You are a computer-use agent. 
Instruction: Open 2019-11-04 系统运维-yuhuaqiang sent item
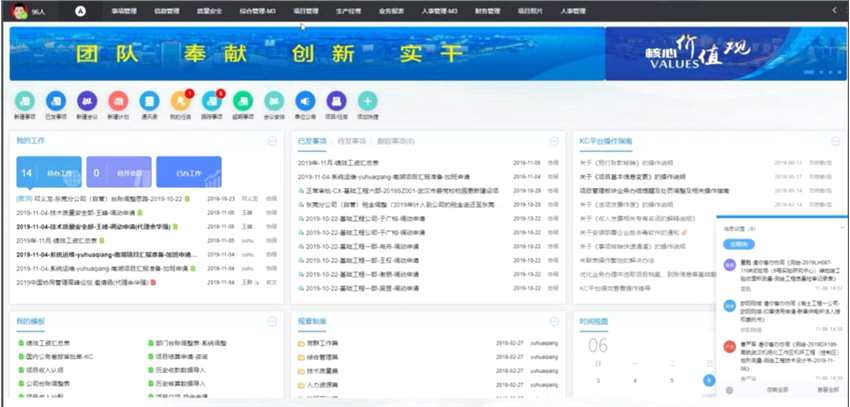coord(383,177)
